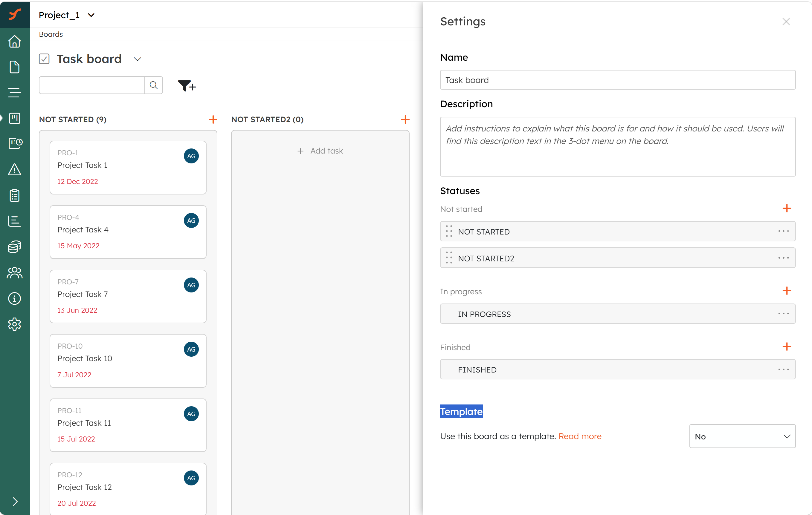The height and width of the screenshot is (515, 812).
Task: Open the board with clock icon
Action: [x=15, y=144]
